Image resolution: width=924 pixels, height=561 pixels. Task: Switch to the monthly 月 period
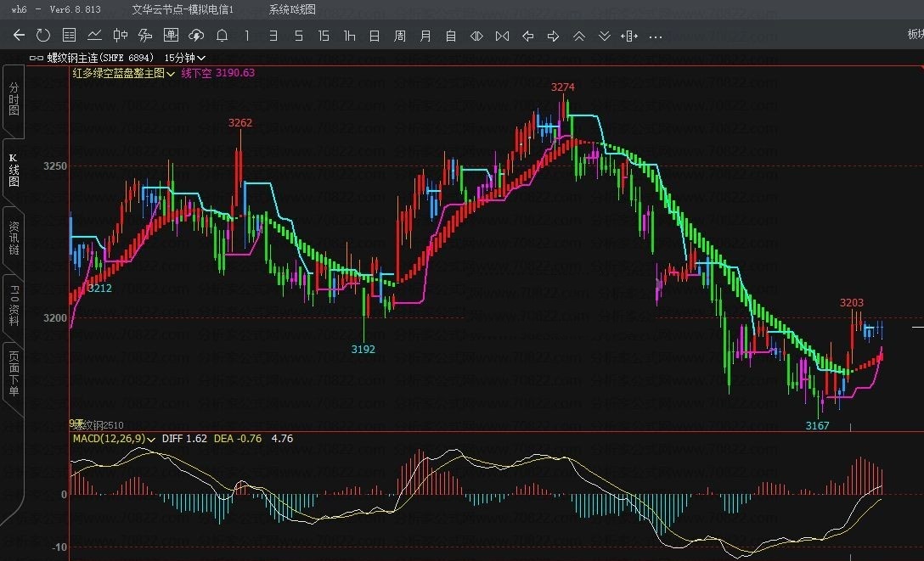pyautogui.click(x=425, y=36)
